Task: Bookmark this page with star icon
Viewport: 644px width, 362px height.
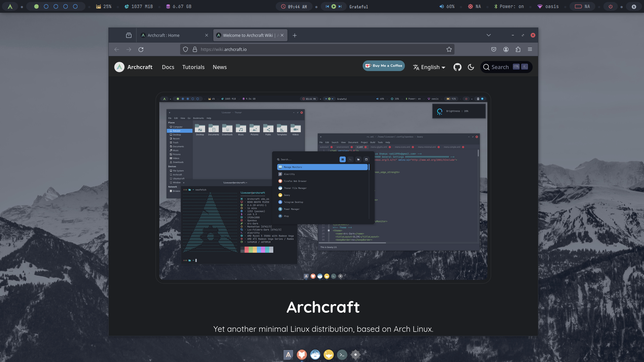Action: [449, 49]
